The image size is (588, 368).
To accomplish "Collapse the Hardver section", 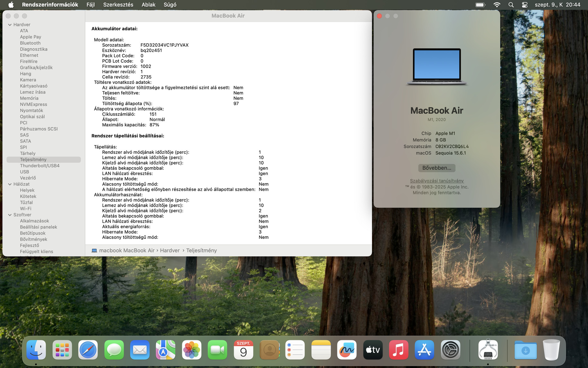I will pyautogui.click(x=10, y=25).
